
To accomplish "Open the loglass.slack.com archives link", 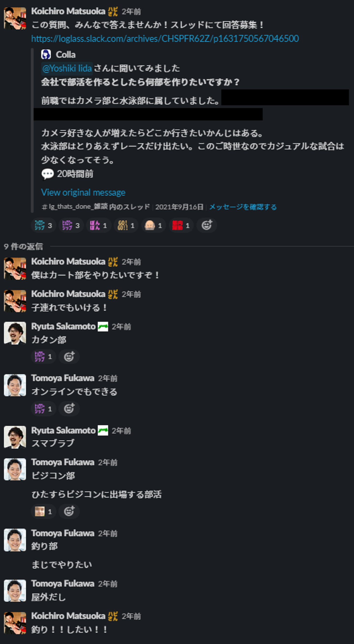I will coord(165,39).
